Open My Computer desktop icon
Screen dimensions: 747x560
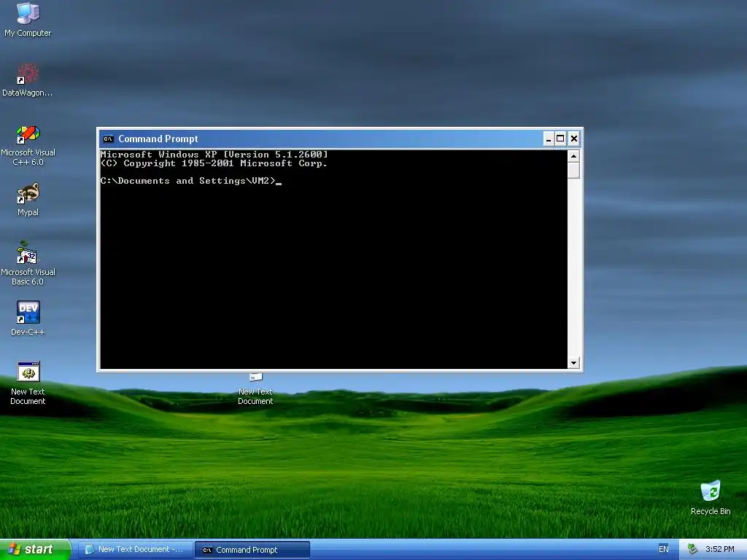pyautogui.click(x=28, y=19)
